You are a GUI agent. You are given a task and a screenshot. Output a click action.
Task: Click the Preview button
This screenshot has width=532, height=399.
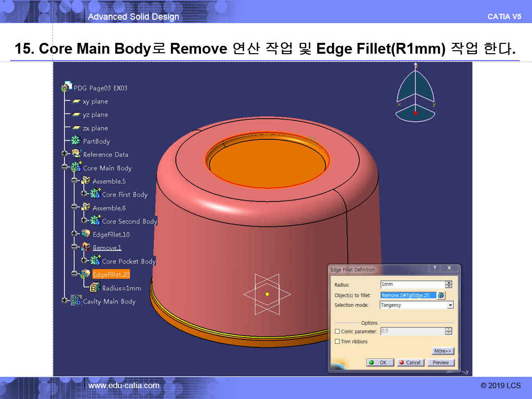(x=440, y=363)
